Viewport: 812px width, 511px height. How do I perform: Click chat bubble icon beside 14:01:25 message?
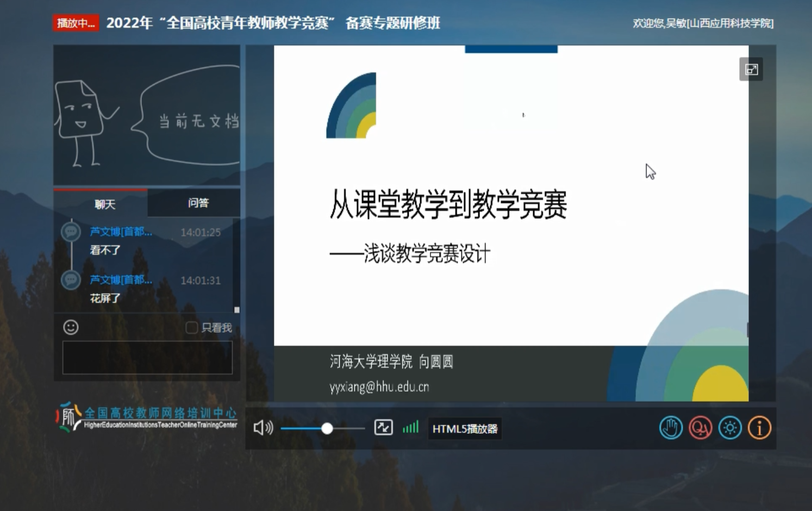[71, 232]
